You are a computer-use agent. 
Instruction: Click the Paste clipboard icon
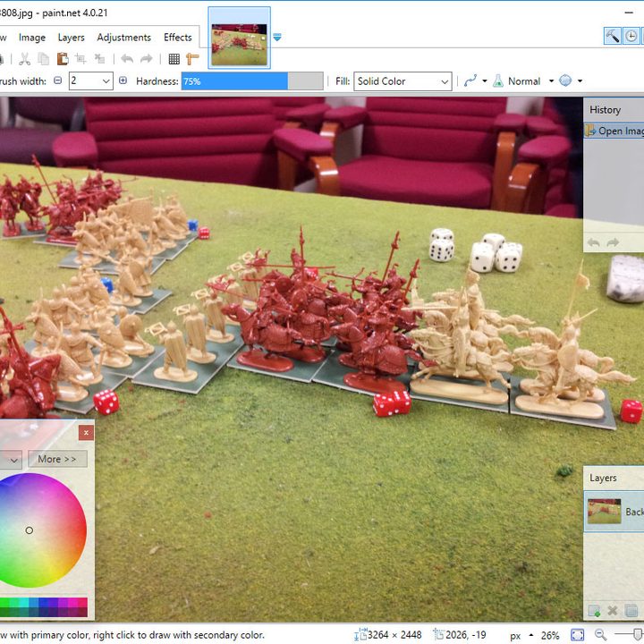pyautogui.click(x=63, y=59)
